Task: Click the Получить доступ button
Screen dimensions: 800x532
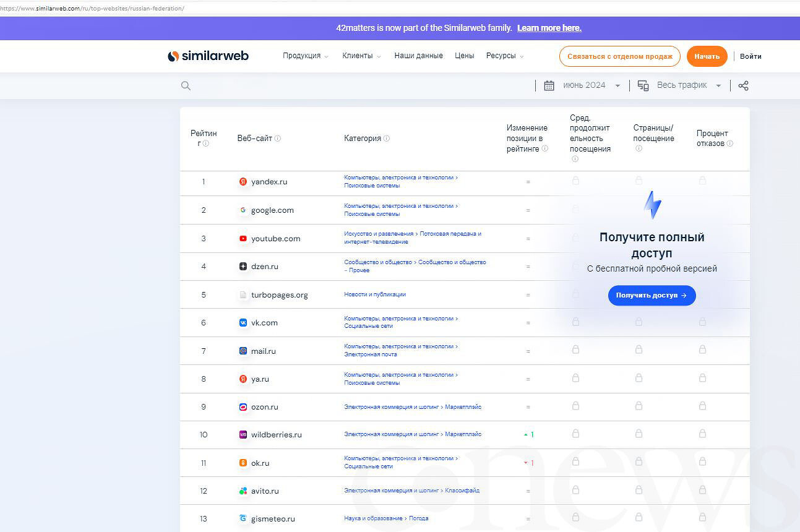Action: point(652,296)
